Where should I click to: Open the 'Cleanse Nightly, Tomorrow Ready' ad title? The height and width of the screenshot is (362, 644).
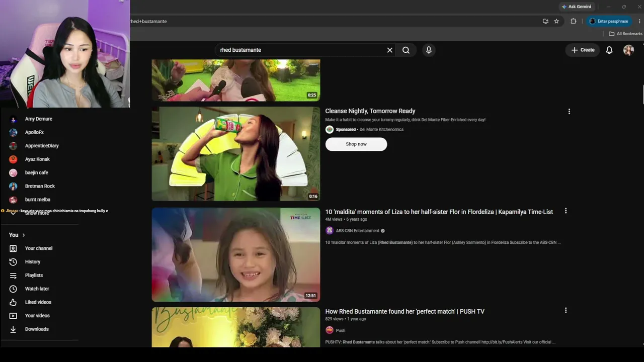click(370, 111)
